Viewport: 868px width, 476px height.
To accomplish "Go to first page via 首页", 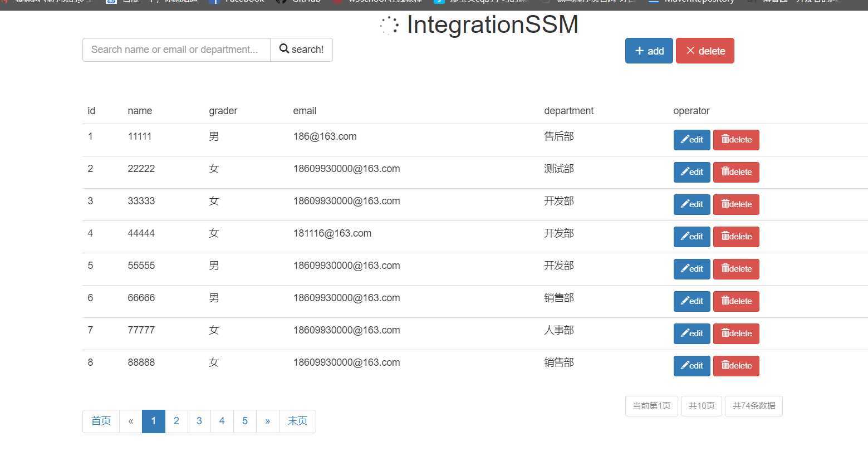I will point(101,421).
